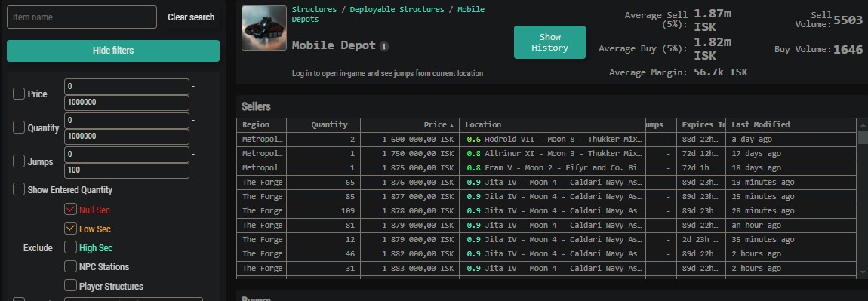This screenshot has width=868, height=301.
Task: Click the Hide filters button
Action: [x=113, y=51]
